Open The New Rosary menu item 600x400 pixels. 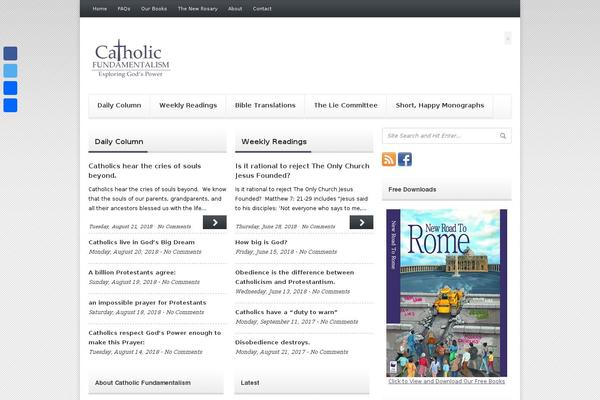197,8
